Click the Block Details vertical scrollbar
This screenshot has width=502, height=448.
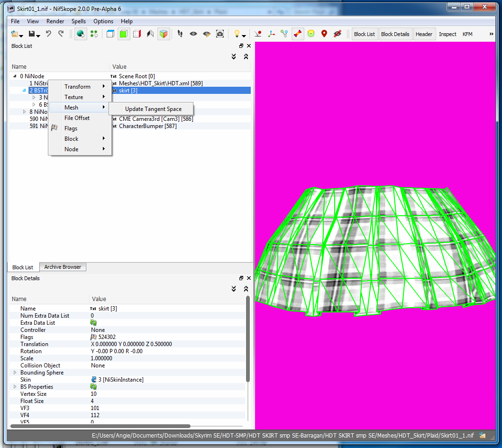point(247,339)
